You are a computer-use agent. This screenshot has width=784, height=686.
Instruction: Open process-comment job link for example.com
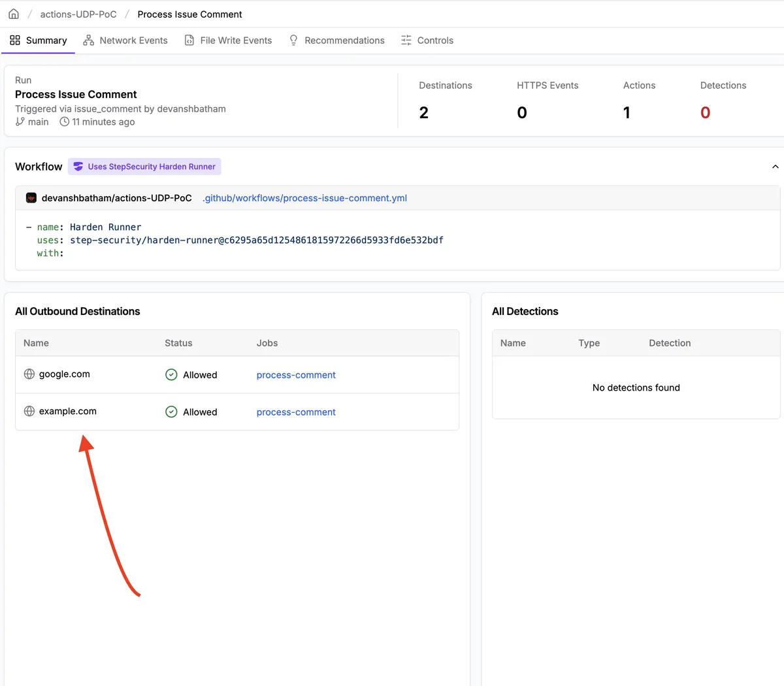(296, 412)
